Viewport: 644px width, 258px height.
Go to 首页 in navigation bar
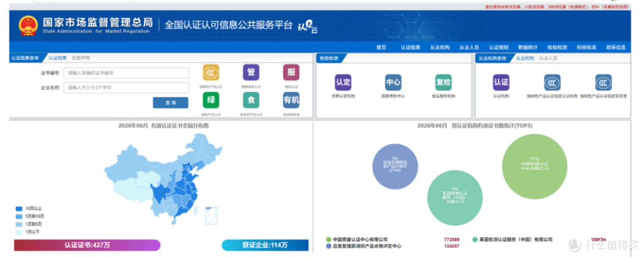tap(381, 48)
